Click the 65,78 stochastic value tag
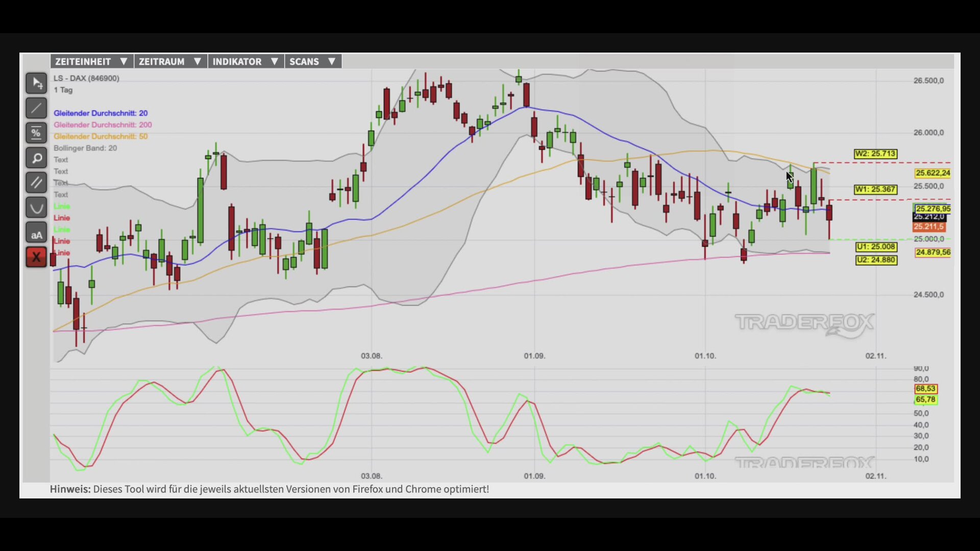The height and width of the screenshot is (551, 980). tap(925, 400)
